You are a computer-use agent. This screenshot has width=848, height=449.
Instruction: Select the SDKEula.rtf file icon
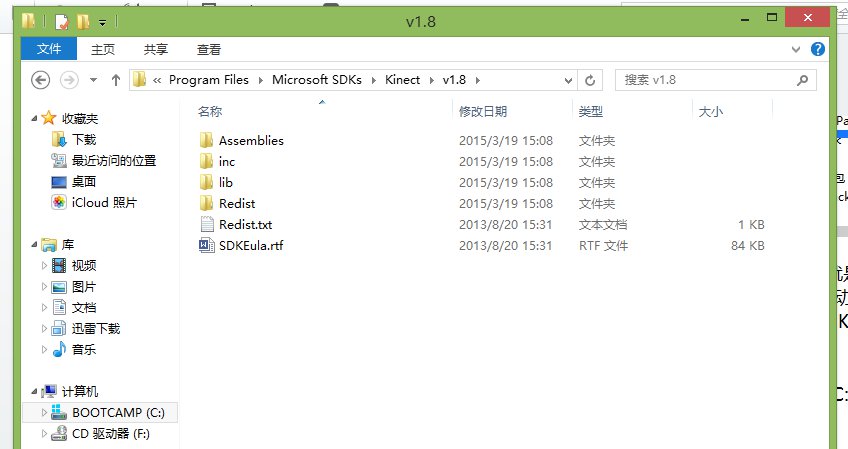(207, 246)
